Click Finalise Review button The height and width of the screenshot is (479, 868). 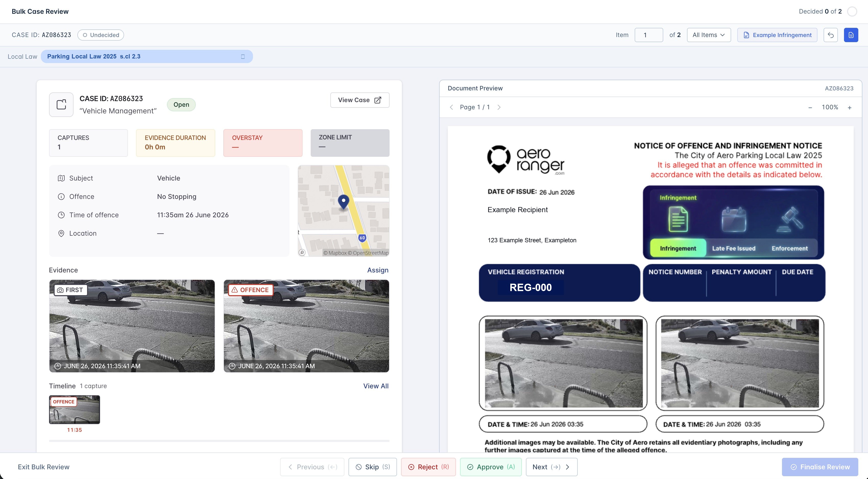tap(820, 467)
